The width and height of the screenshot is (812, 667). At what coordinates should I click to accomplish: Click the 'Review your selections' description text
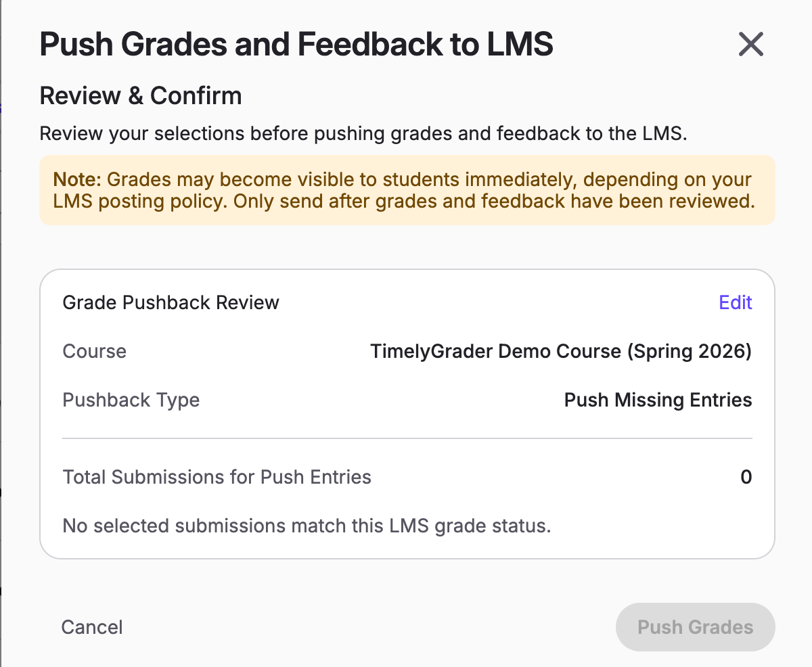[363, 133]
